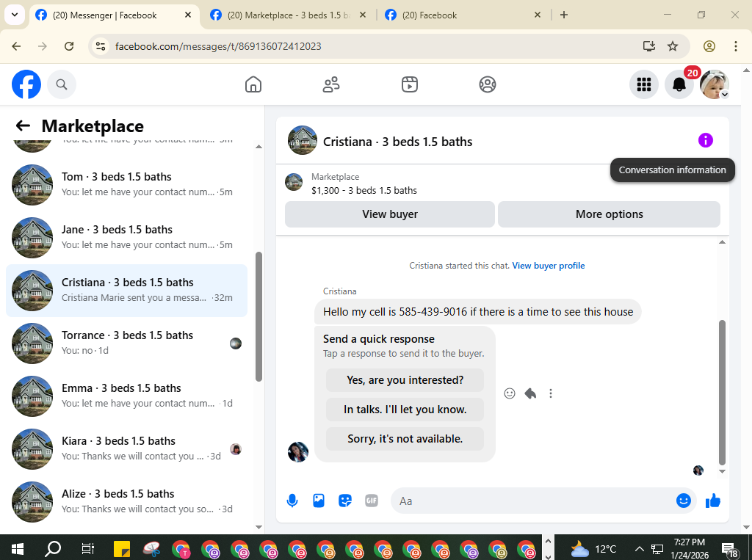Open Kiara's 3 beds 1.5 baths conversation
752x560 pixels.
point(126,448)
